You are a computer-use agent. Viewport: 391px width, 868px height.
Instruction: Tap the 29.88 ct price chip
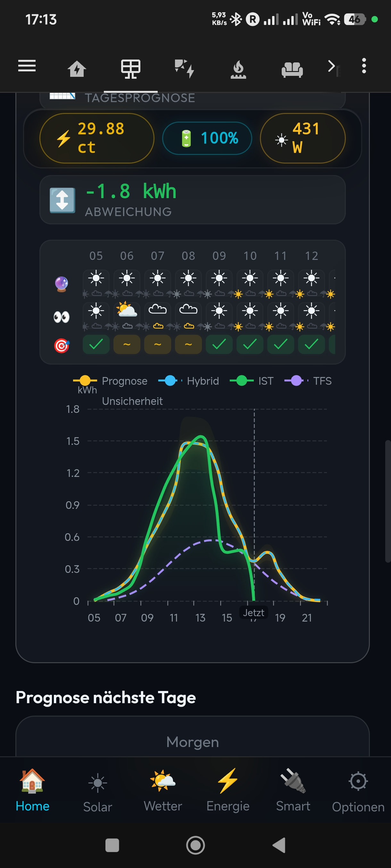(97, 138)
